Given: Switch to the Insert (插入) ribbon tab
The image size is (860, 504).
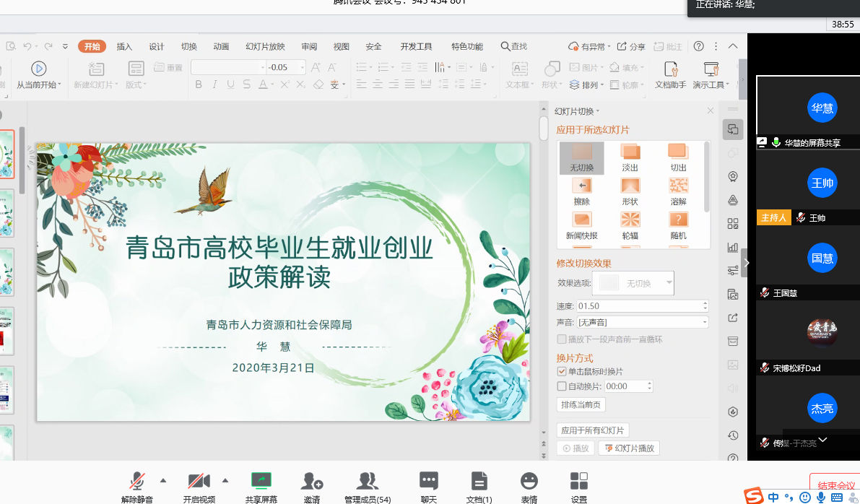Looking at the screenshot, I should tap(124, 47).
